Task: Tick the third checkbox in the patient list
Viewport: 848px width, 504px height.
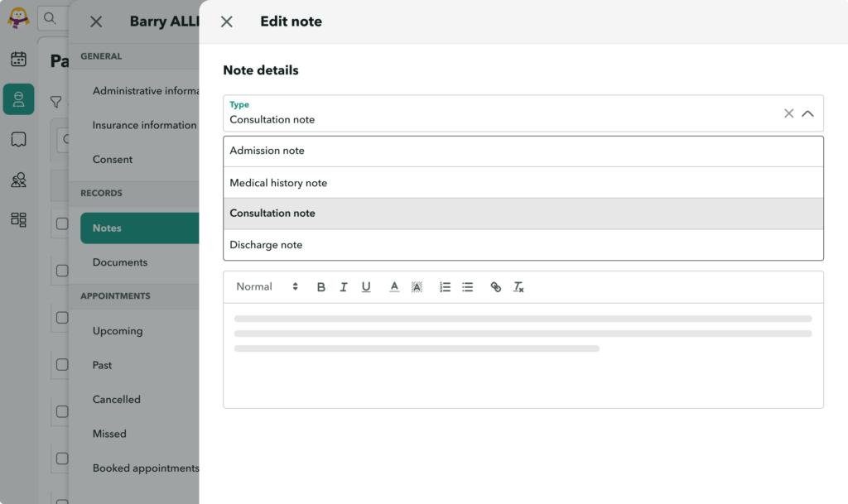Action: pyautogui.click(x=64, y=318)
